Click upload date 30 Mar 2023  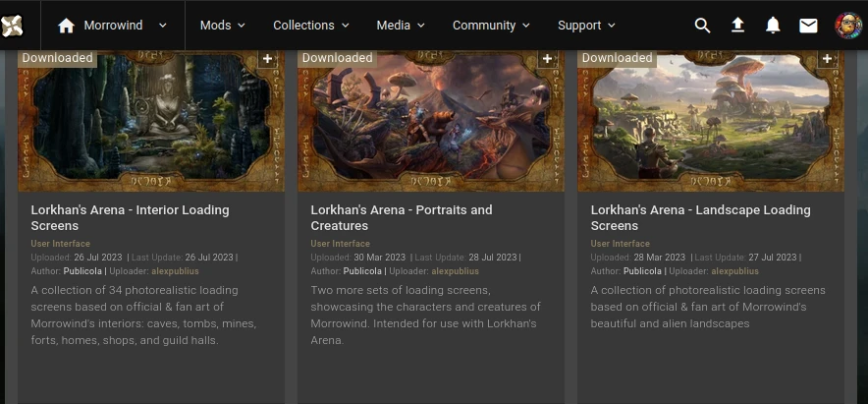coord(380,258)
